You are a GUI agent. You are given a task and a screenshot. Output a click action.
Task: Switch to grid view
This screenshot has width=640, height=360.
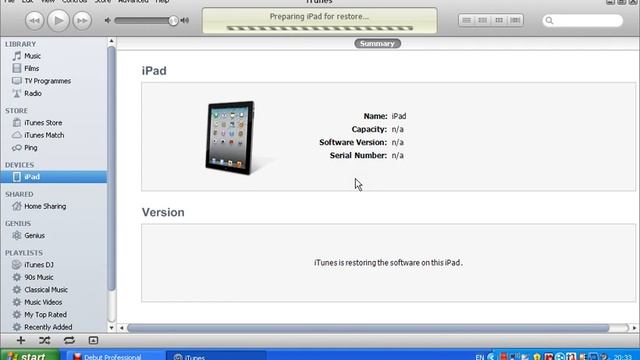point(499,20)
